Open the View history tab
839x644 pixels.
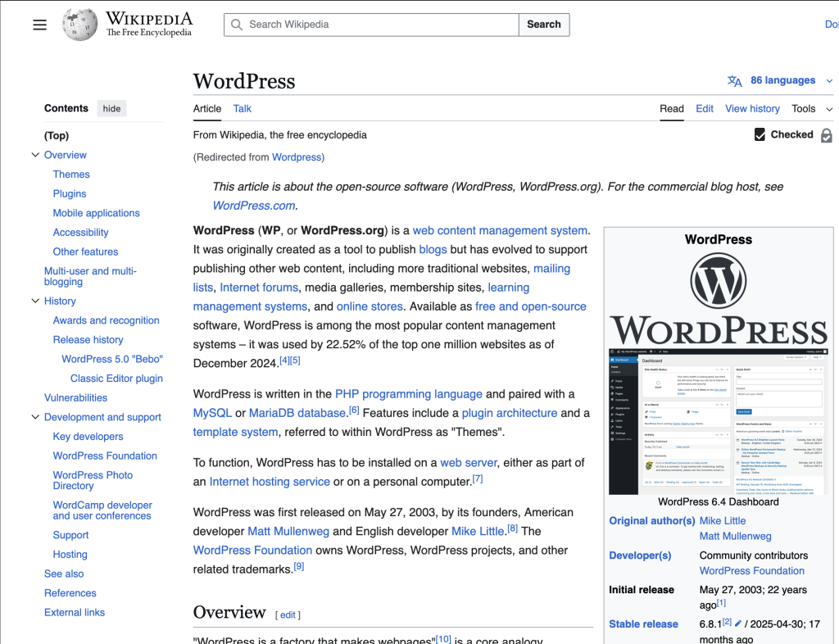[x=752, y=109]
